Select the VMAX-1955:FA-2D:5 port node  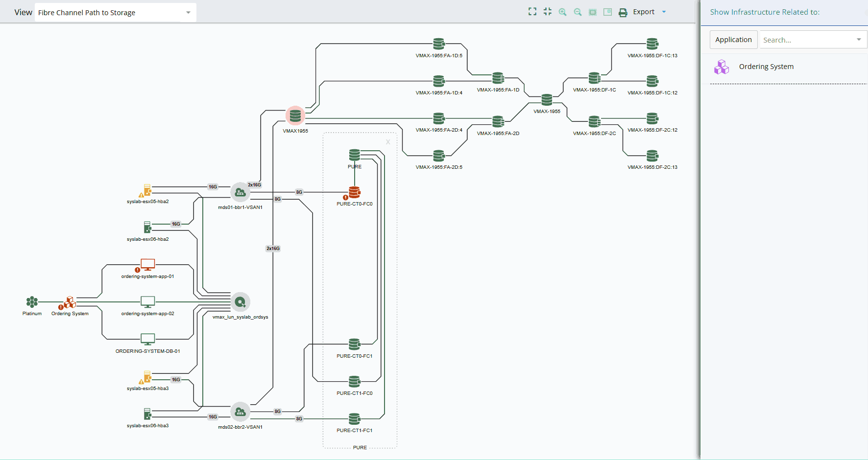[x=439, y=156]
